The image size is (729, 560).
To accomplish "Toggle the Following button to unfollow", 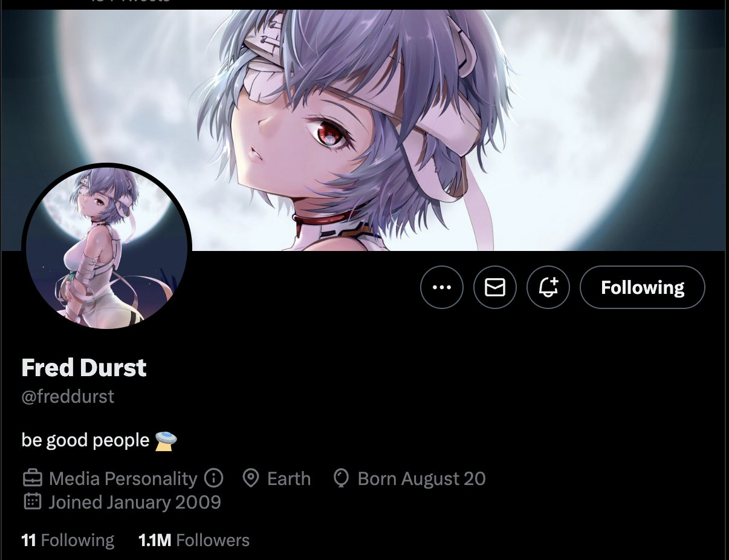I will [x=642, y=287].
